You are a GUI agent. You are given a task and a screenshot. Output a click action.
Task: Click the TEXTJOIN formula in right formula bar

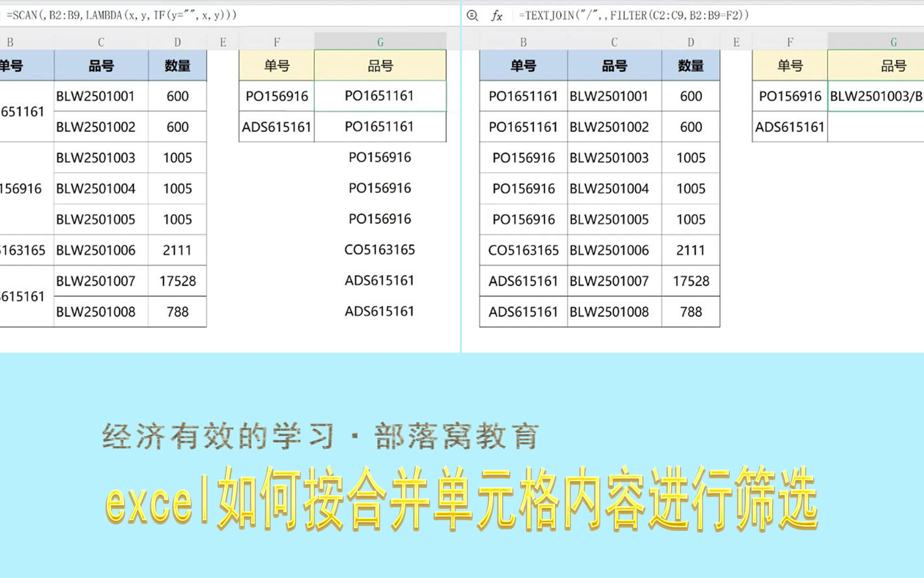coord(634,15)
